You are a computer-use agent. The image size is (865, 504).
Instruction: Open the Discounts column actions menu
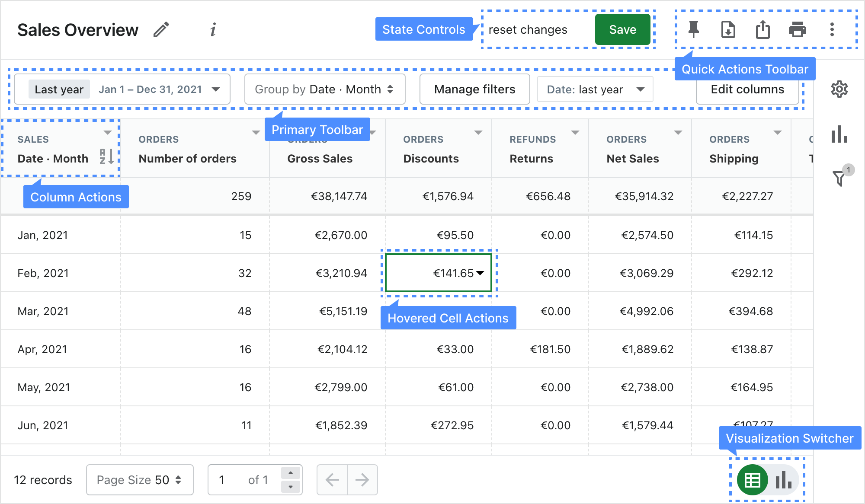tap(478, 133)
